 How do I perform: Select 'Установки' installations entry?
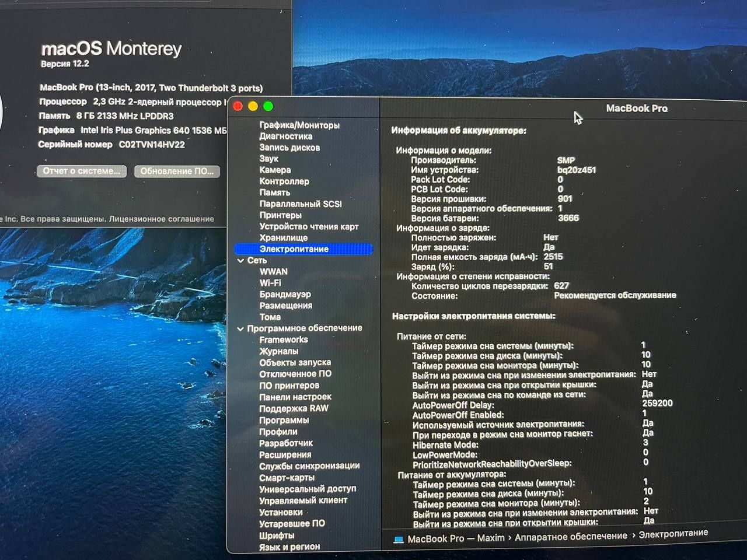[x=281, y=512]
